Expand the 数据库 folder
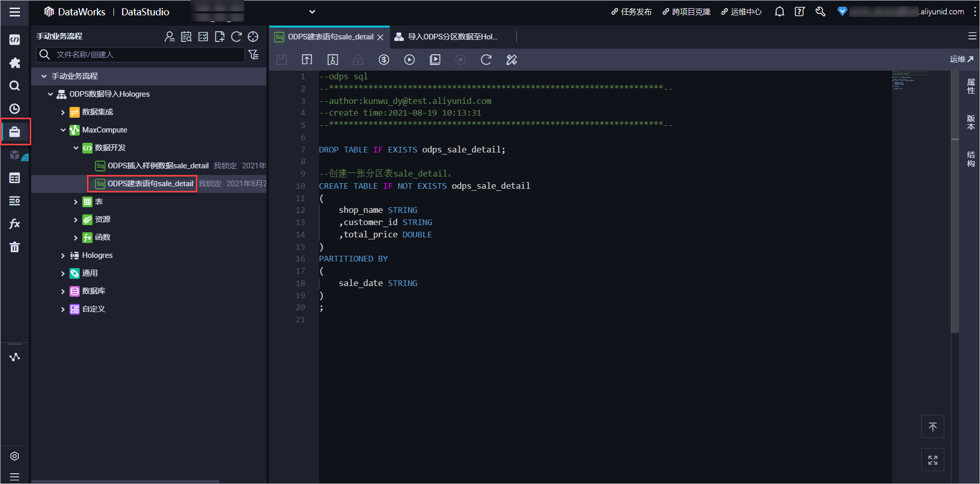The height and width of the screenshot is (484, 980). [x=63, y=291]
